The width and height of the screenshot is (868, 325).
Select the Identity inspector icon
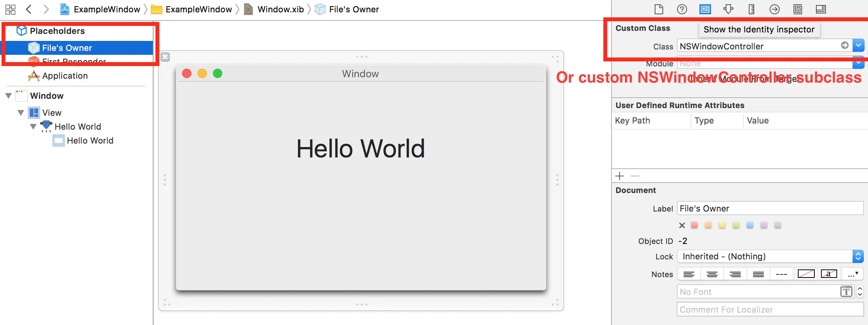click(705, 9)
